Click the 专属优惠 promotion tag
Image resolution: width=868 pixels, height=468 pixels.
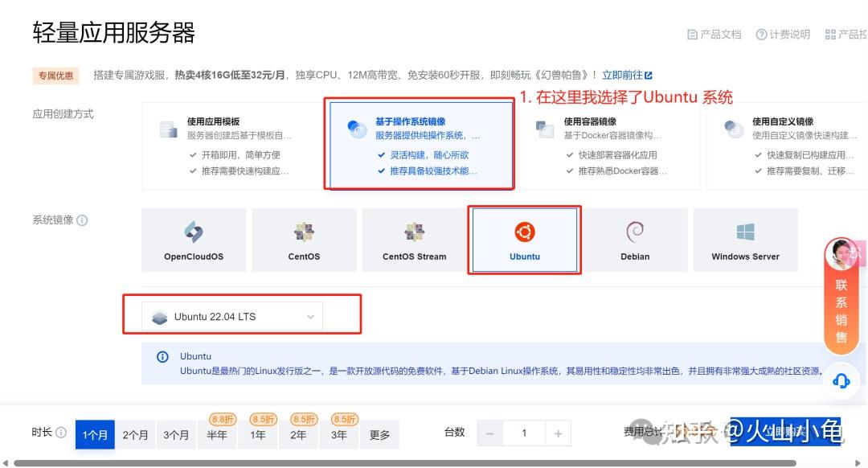[x=55, y=76]
